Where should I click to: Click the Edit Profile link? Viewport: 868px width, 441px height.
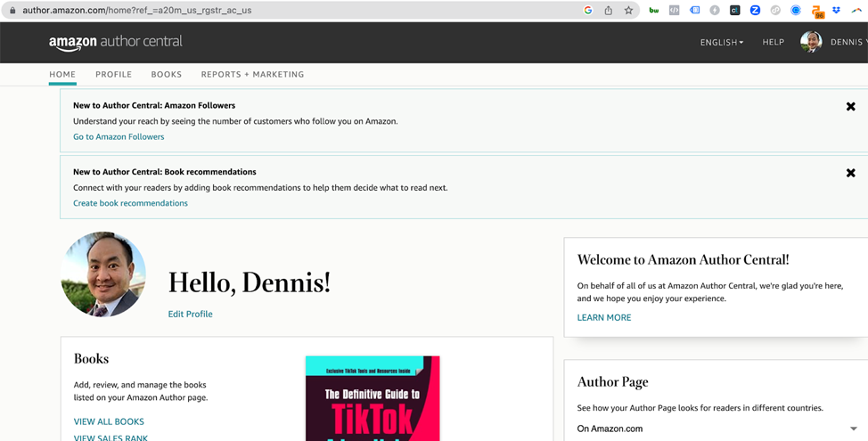pyautogui.click(x=190, y=314)
